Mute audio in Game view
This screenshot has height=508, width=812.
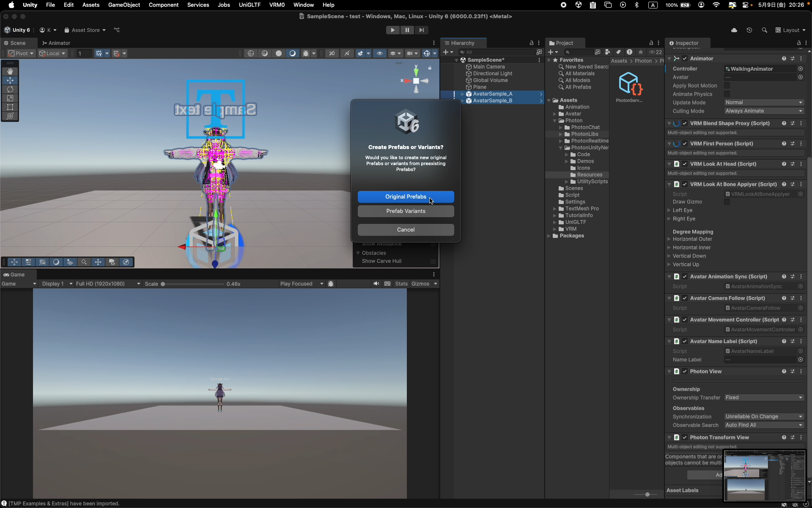(x=376, y=284)
